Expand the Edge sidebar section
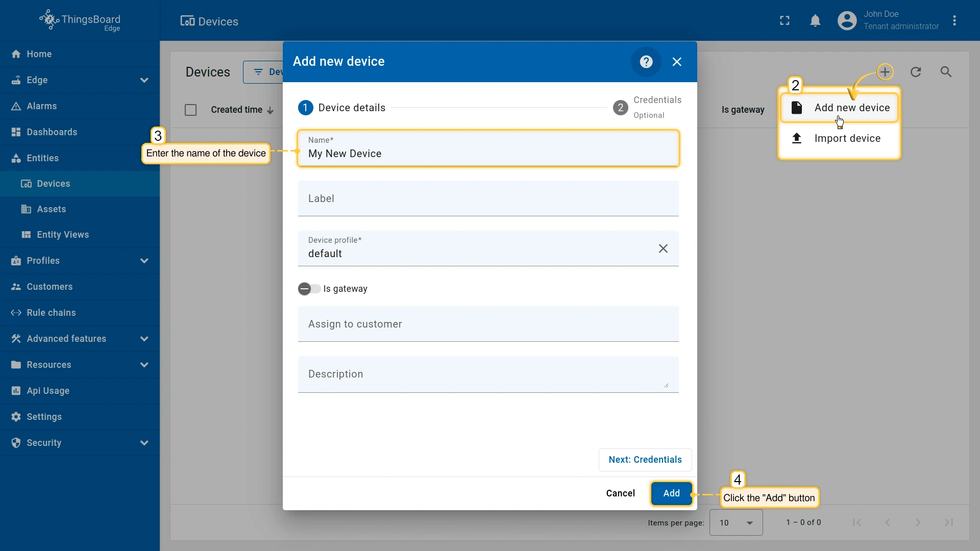This screenshot has width=980, height=551. click(x=144, y=80)
